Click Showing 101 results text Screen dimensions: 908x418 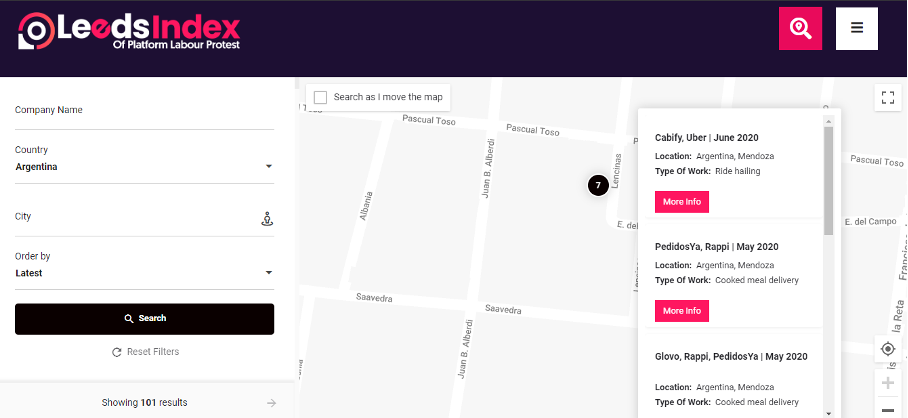144,402
